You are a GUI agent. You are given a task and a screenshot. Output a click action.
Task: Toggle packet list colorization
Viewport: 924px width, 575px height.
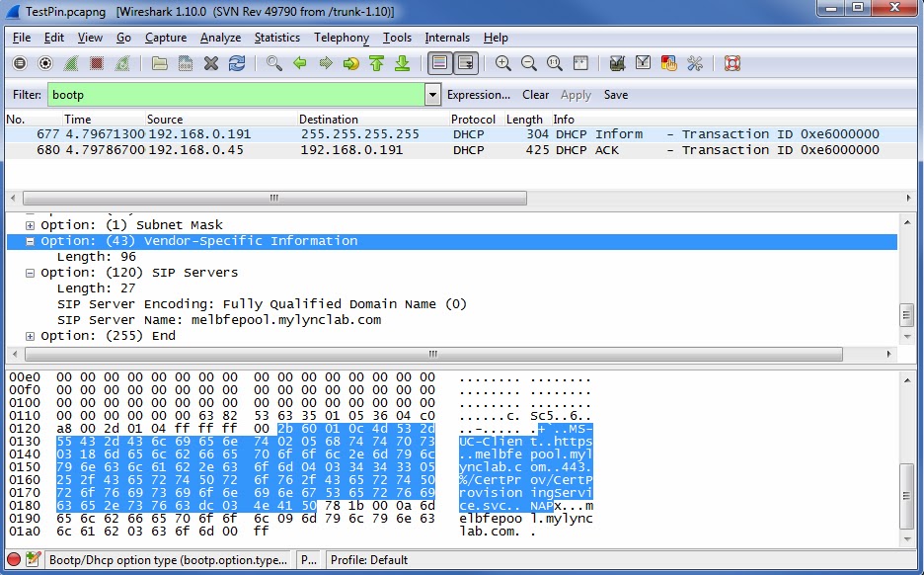click(439, 63)
